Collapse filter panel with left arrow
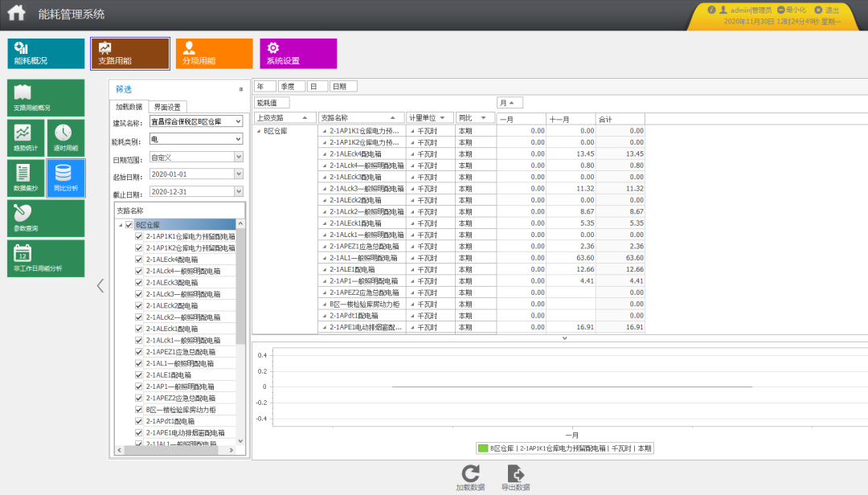The width and height of the screenshot is (868, 495). pos(100,286)
